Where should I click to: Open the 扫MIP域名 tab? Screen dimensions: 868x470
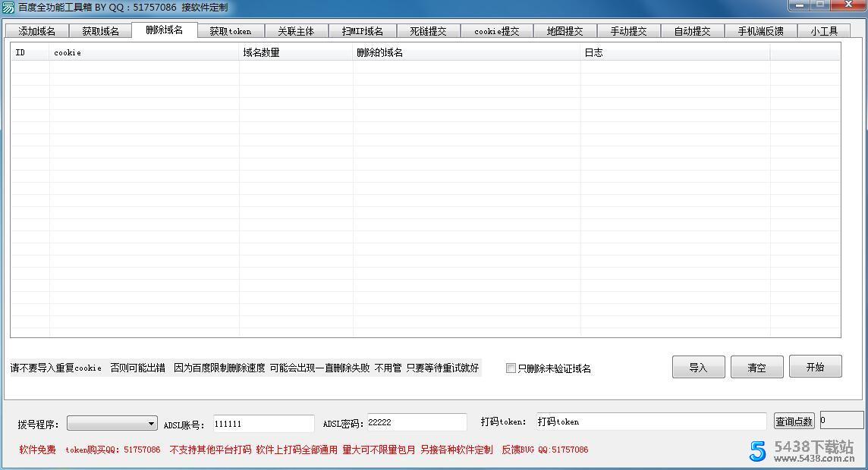click(363, 31)
